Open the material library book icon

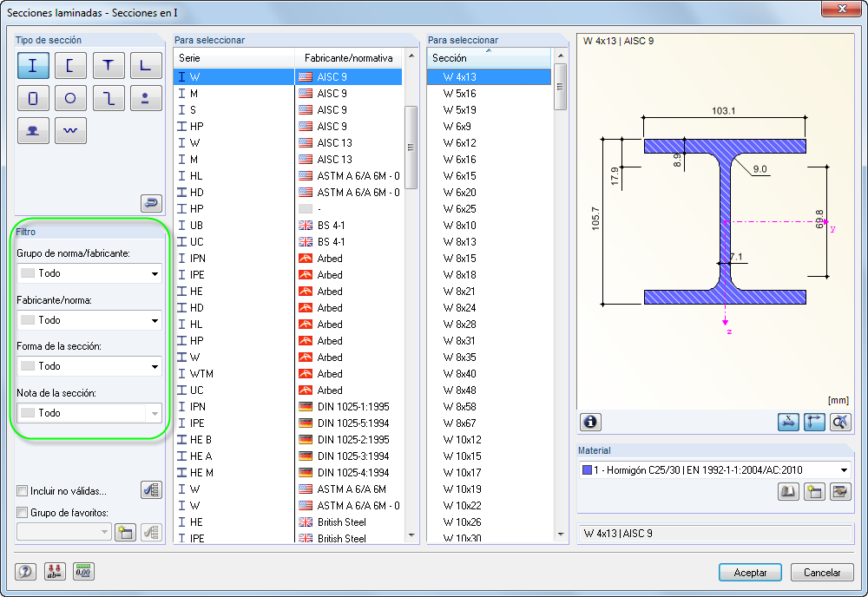click(x=788, y=491)
